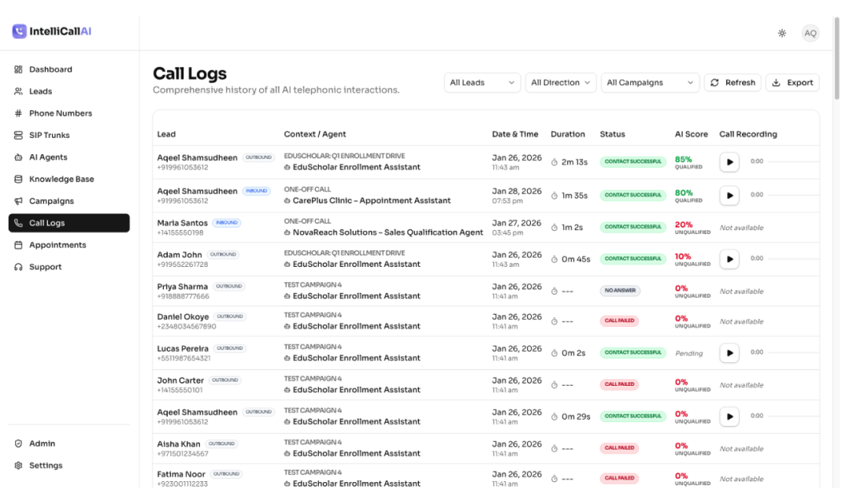Select the John Carter lead name
Image resolution: width=842 pixels, height=504 pixels.
coord(180,380)
